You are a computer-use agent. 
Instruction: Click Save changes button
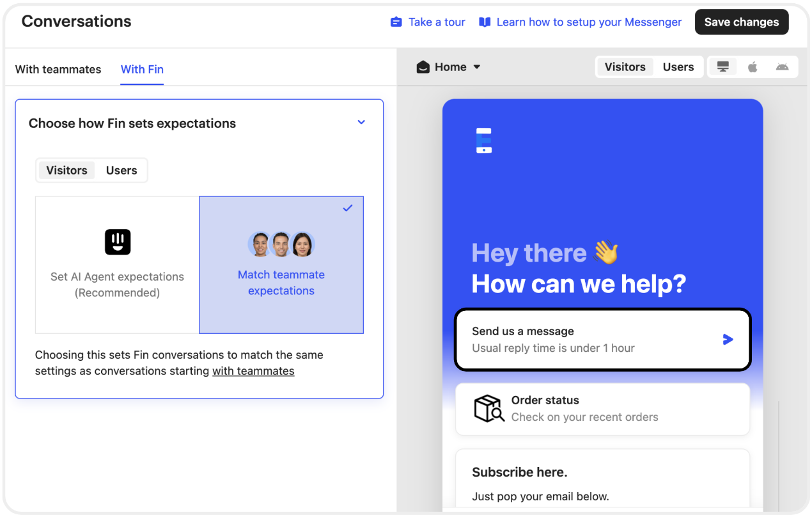(742, 22)
